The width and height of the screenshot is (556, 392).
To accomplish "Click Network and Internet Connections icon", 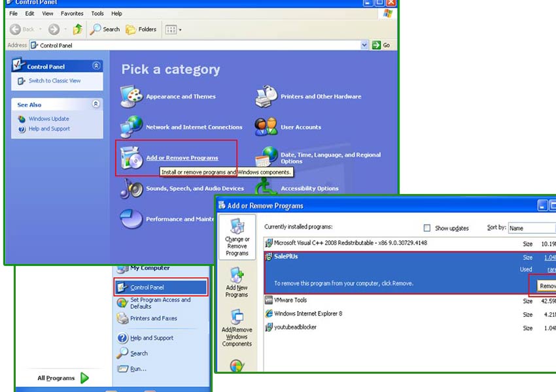I will [x=131, y=127].
